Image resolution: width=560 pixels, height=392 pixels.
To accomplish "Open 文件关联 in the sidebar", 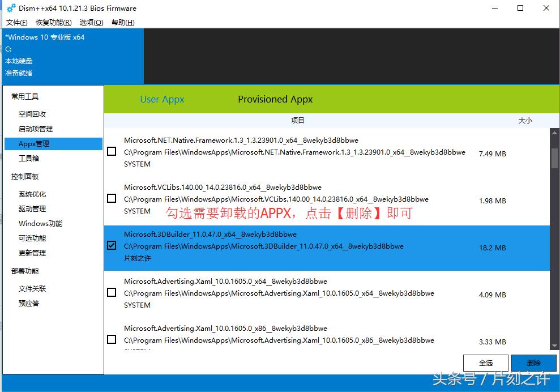I will (x=32, y=288).
